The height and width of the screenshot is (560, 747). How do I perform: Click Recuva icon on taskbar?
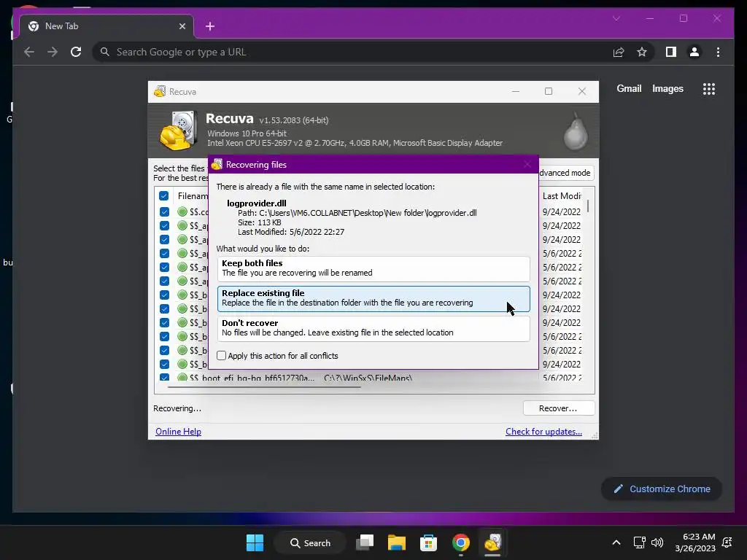[492, 542]
